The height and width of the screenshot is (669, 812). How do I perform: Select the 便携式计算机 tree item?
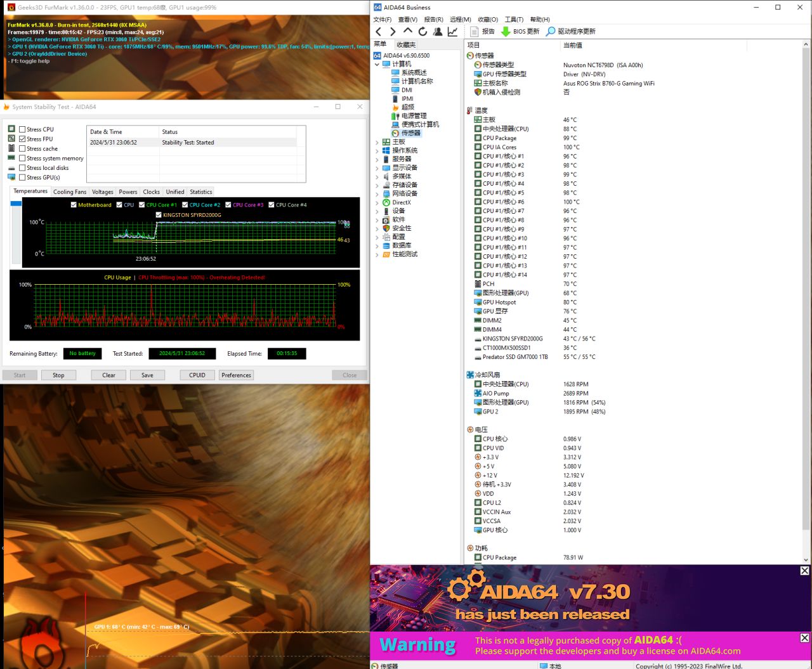tap(420, 124)
